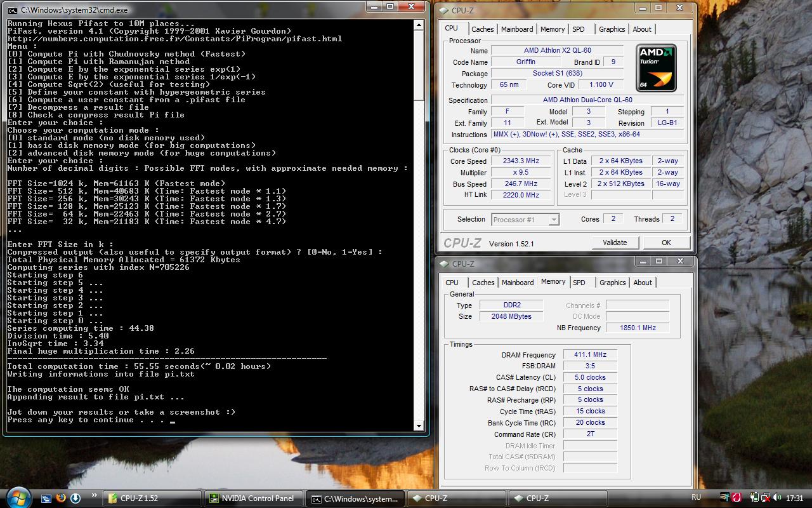This screenshot has width=812, height=508.
Task: Click the OK button in CPU-Z
Action: [666, 243]
